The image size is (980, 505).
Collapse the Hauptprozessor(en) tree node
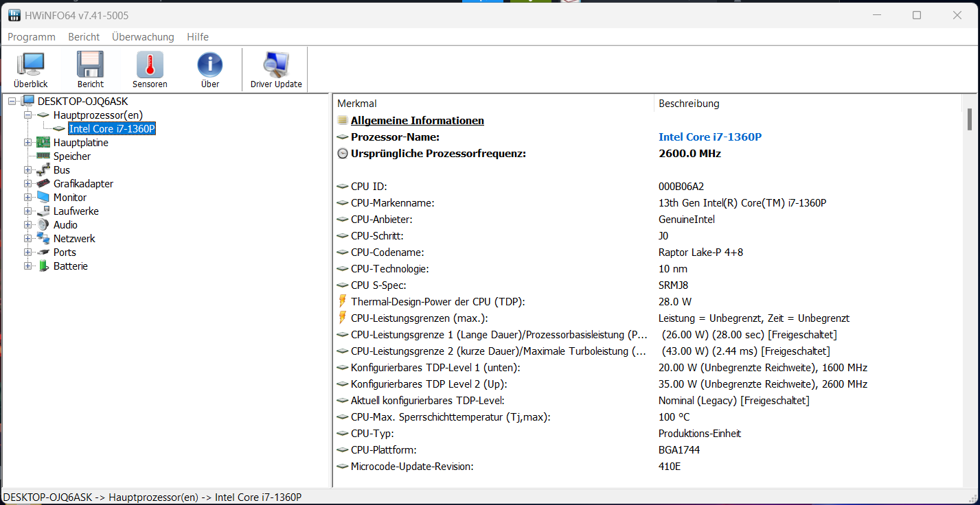click(28, 115)
